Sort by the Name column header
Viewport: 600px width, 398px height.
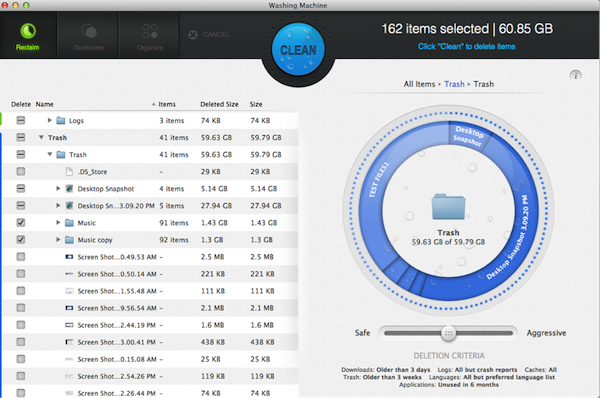coord(44,104)
